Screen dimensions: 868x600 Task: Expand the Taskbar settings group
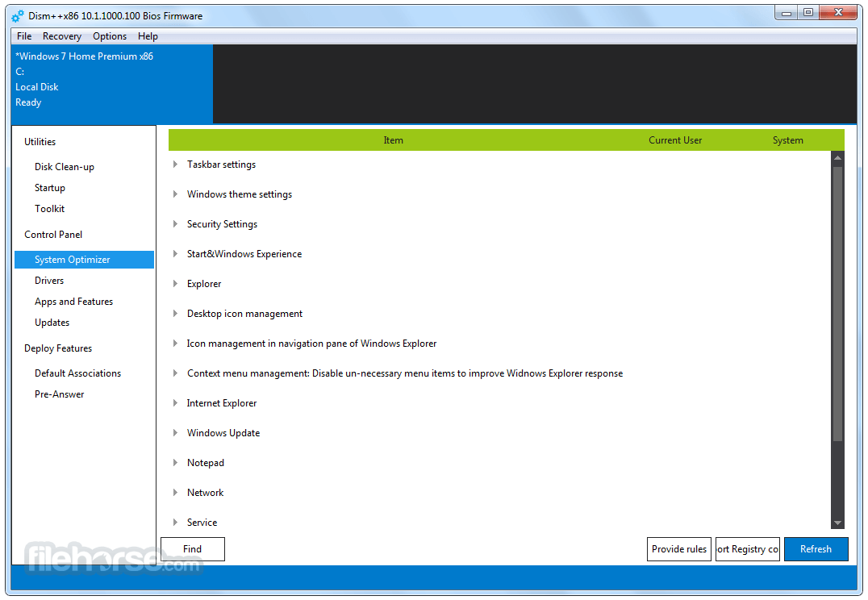(175, 165)
